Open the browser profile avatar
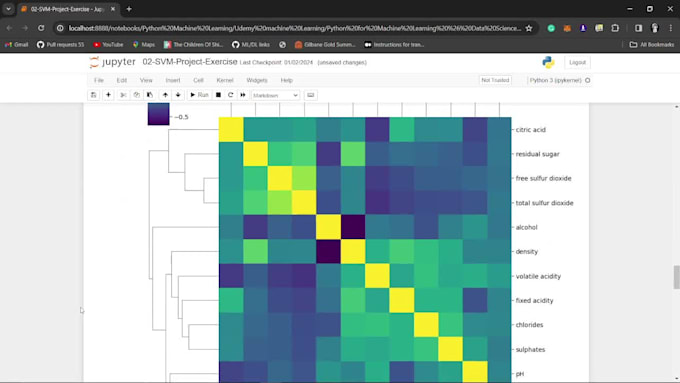680x383 pixels. coord(654,28)
